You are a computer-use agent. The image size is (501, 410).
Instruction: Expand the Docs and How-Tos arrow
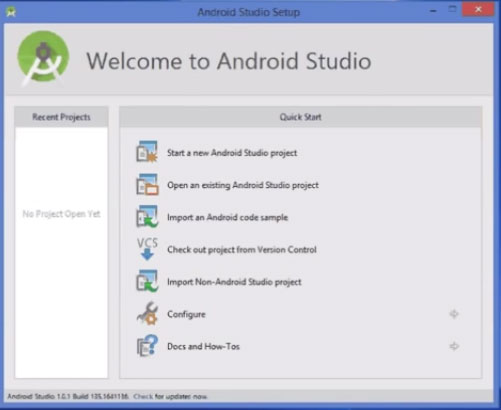pyautogui.click(x=454, y=346)
